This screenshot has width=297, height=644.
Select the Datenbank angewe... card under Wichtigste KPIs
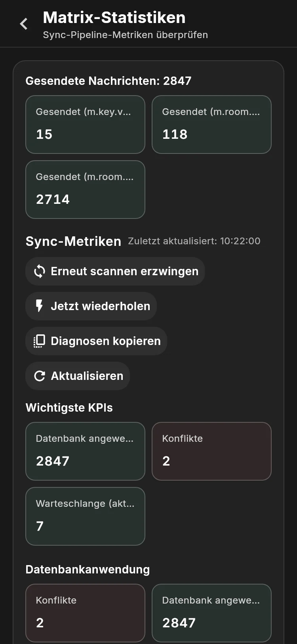click(x=85, y=451)
